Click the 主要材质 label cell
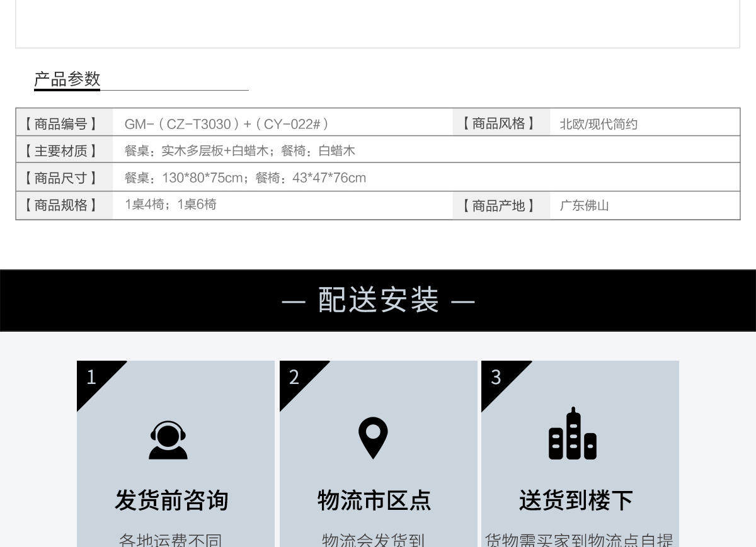Screen dimensions: 756x547 click(x=61, y=151)
